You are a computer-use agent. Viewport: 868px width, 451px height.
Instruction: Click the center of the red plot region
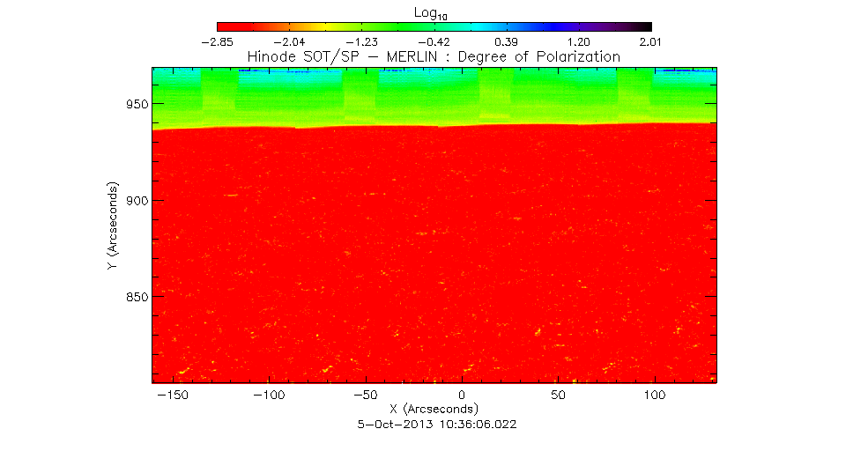[434, 255]
